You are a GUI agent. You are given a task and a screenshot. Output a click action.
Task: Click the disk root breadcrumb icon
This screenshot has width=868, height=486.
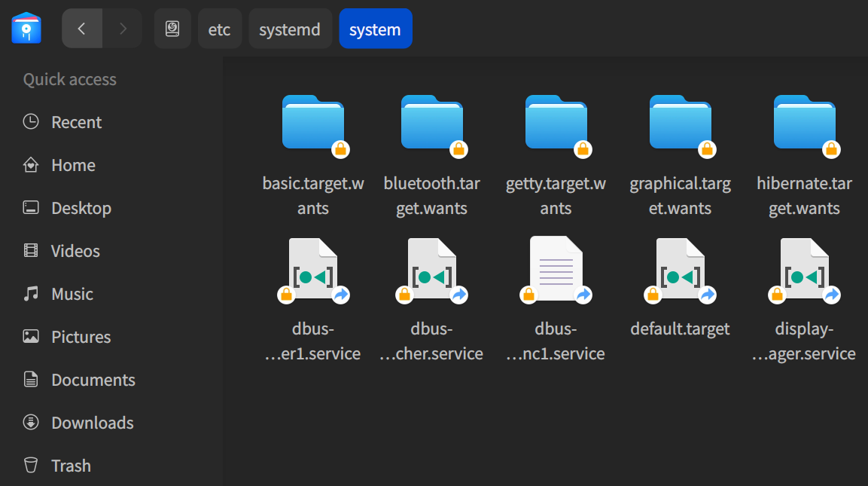(172, 29)
